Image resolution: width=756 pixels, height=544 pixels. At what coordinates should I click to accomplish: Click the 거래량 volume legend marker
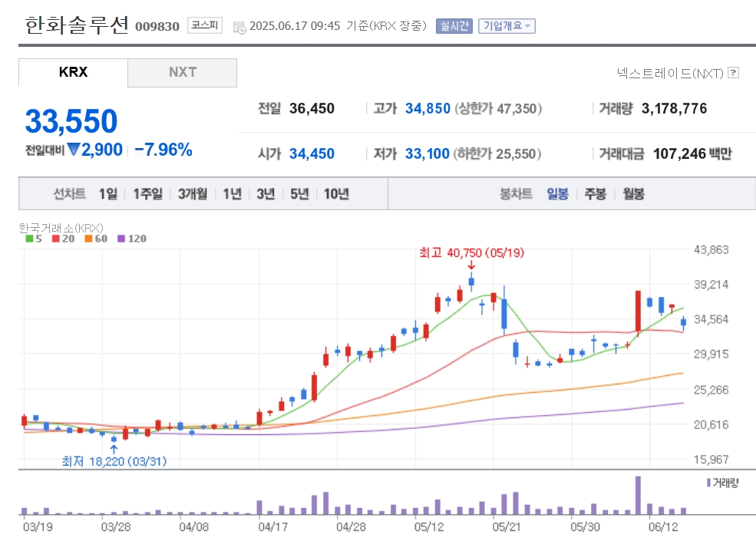click(x=708, y=483)
